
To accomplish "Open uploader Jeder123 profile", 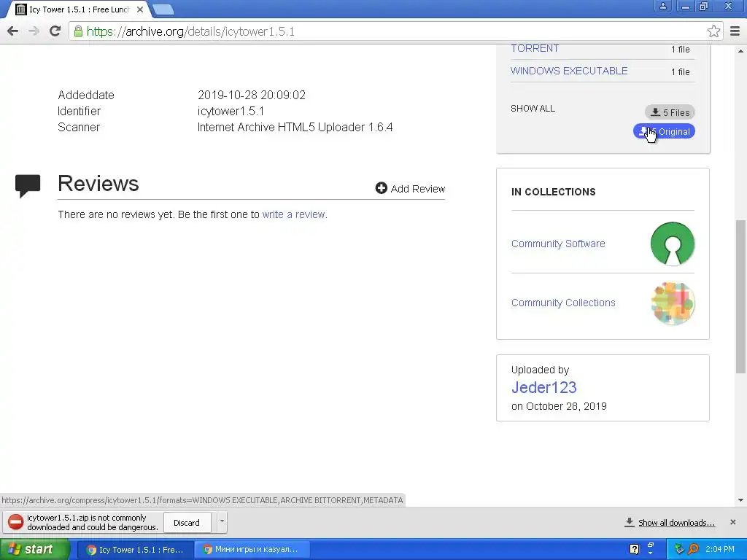I will pyautogui.click(x=543, y=387).
